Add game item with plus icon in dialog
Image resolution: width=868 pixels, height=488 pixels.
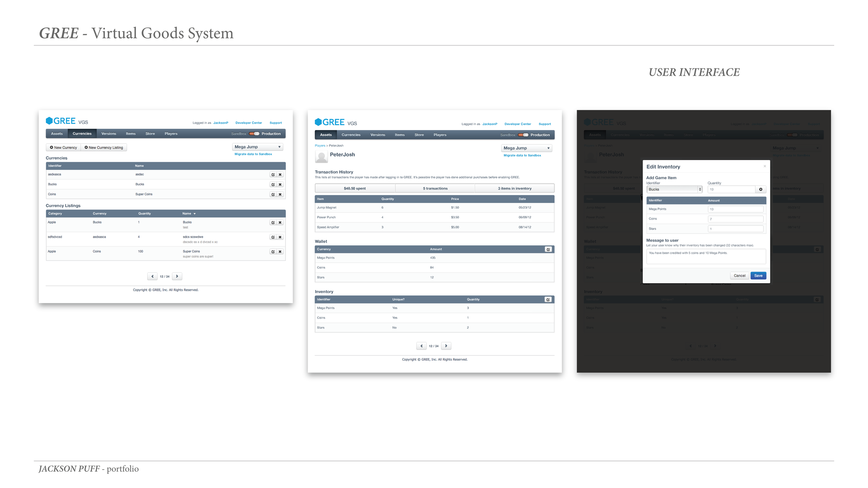(x=761, y=189)
